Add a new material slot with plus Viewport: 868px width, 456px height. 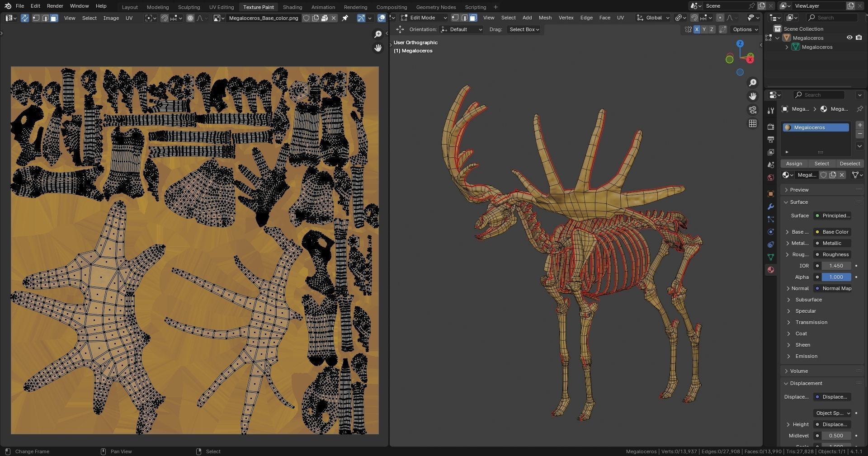click(860, 125)
